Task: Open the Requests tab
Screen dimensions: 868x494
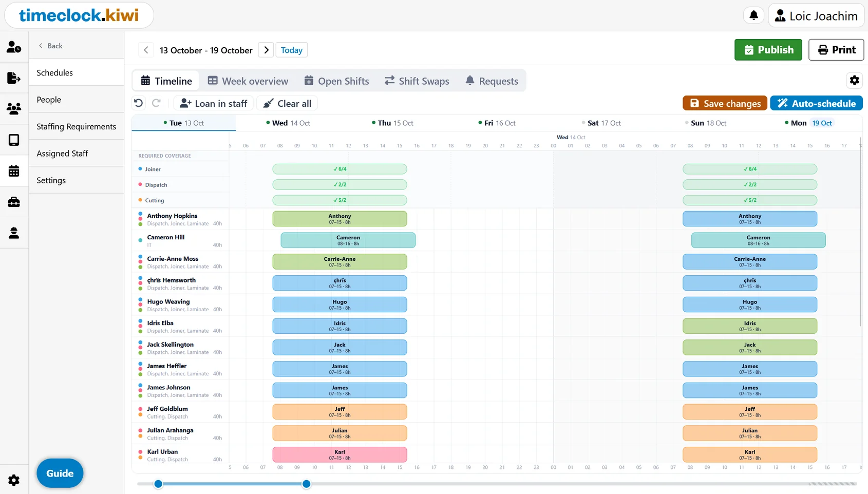Action: (x=492, y=81)
